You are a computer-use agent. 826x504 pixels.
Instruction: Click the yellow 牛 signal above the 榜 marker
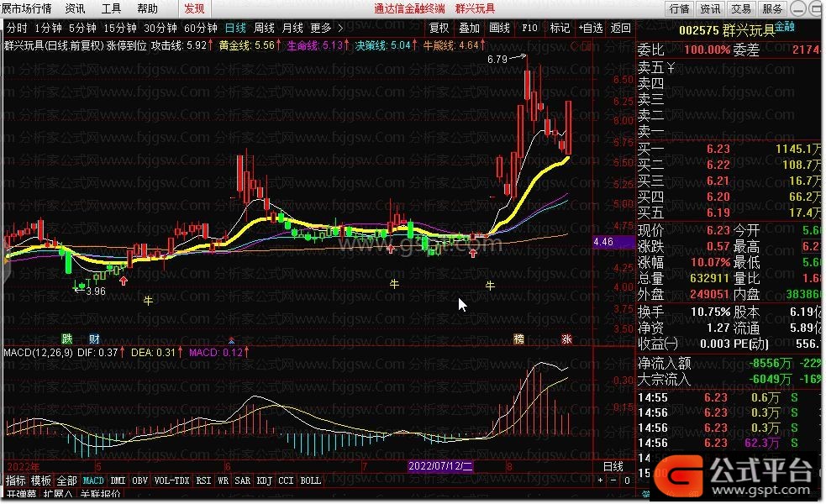click(490, 286)
